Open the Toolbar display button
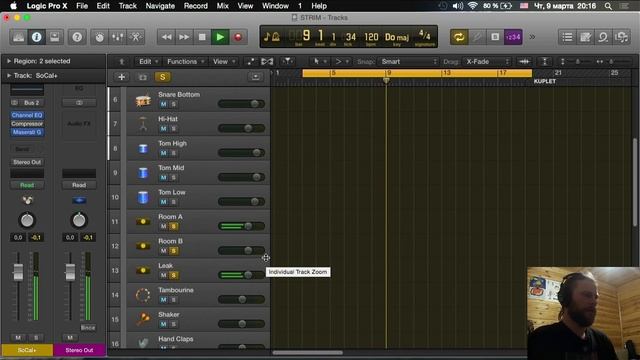The height and width of the screenshot is (360, 640). (x=54, y=37)
